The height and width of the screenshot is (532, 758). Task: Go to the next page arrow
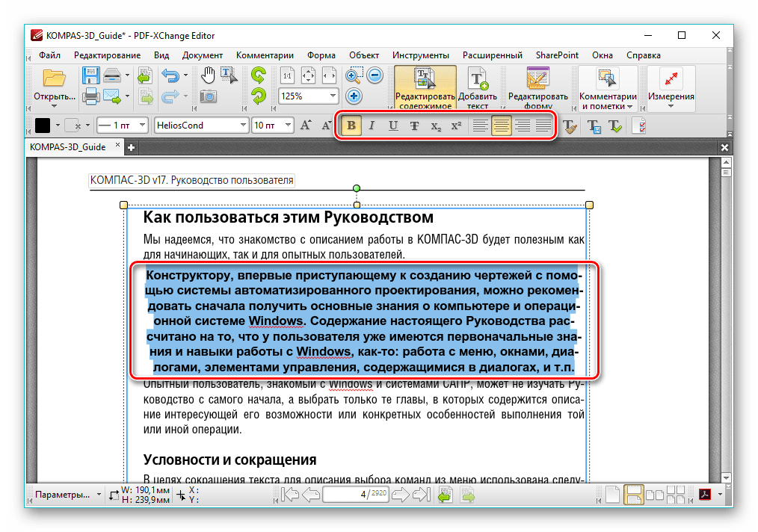click(x=400, y=495)
